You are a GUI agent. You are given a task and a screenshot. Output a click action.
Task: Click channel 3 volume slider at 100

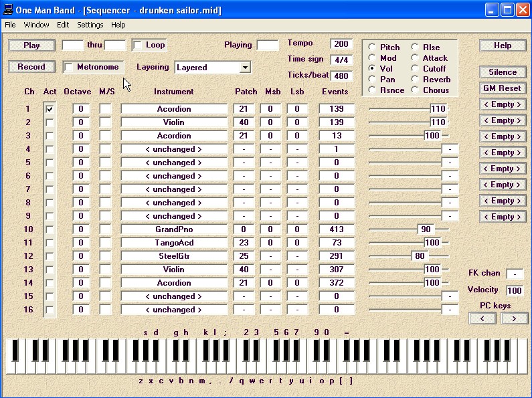(432, 136)
